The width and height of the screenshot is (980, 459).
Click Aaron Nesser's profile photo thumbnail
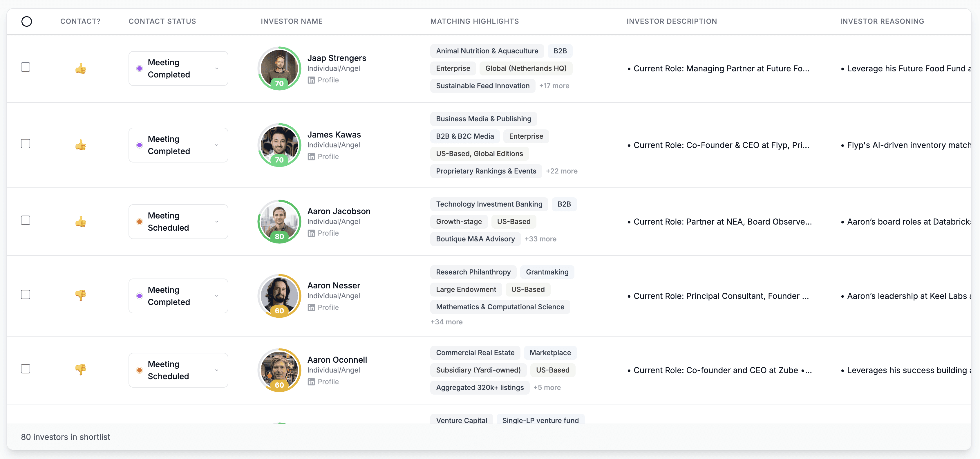click(279, 296)
